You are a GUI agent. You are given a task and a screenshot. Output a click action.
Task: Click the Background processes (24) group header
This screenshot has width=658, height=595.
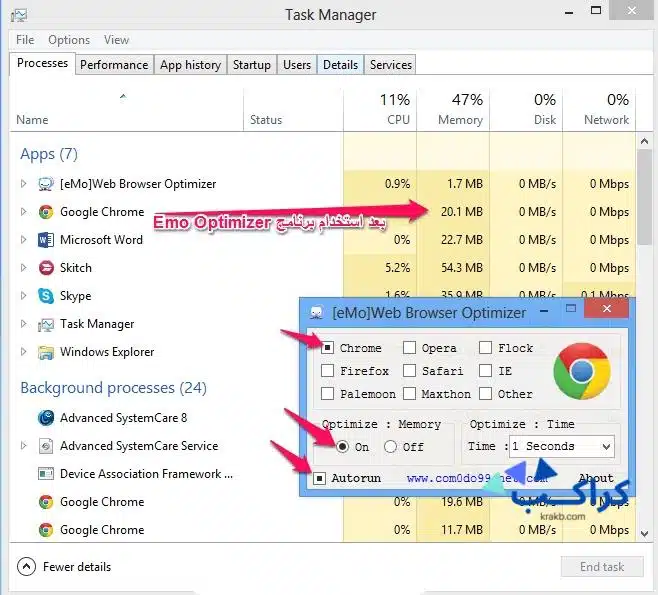(x=114, y=388)
